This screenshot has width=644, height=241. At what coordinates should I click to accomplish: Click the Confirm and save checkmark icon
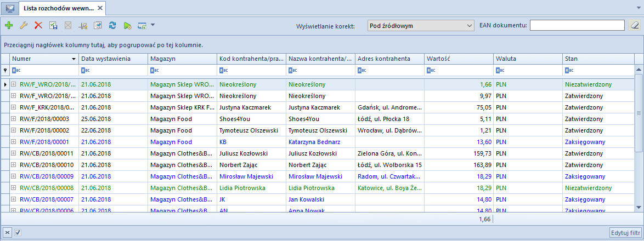coord(53,25)
